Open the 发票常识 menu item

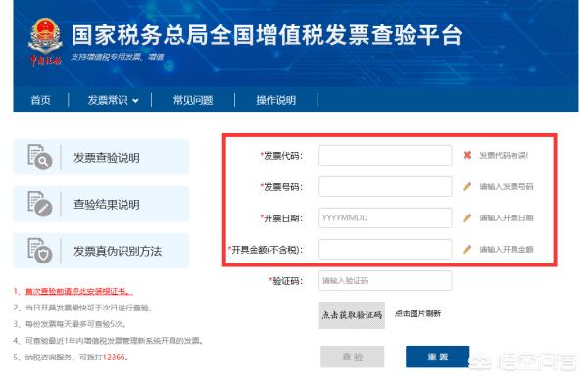pos(108,100)
